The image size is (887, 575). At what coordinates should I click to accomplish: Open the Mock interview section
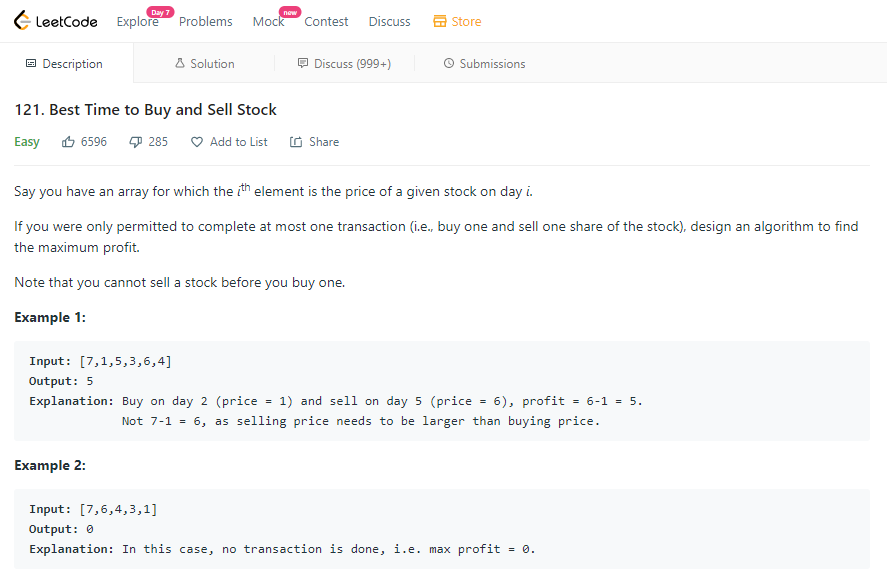tap(268, 22)
